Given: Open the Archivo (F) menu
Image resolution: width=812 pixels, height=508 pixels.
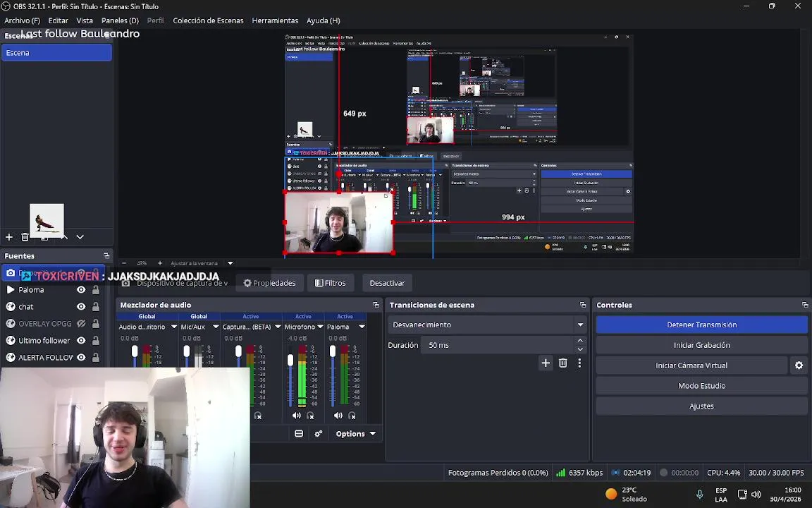Looking at the screenshot, I should (x=22, y=20).
